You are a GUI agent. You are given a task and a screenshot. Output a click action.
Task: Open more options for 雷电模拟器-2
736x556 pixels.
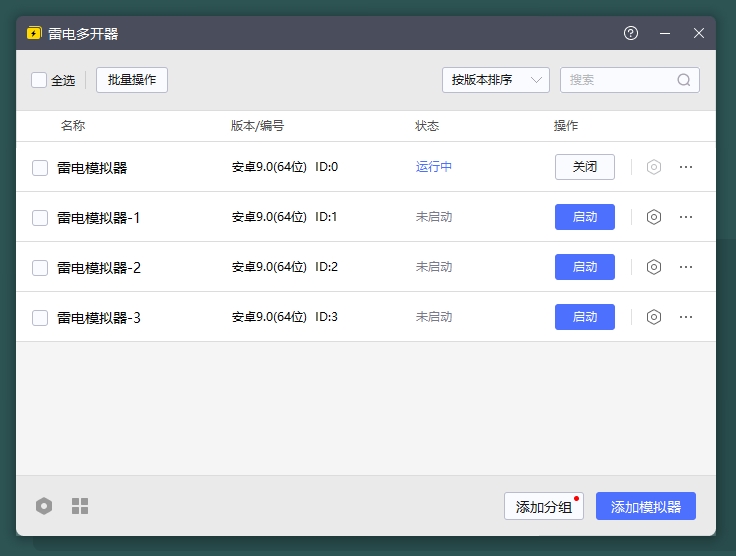(686, 267)
